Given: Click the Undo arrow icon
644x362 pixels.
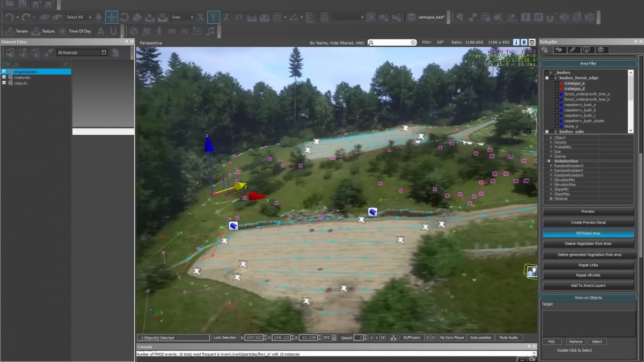Looking at the screenshot, I should 9,17.
